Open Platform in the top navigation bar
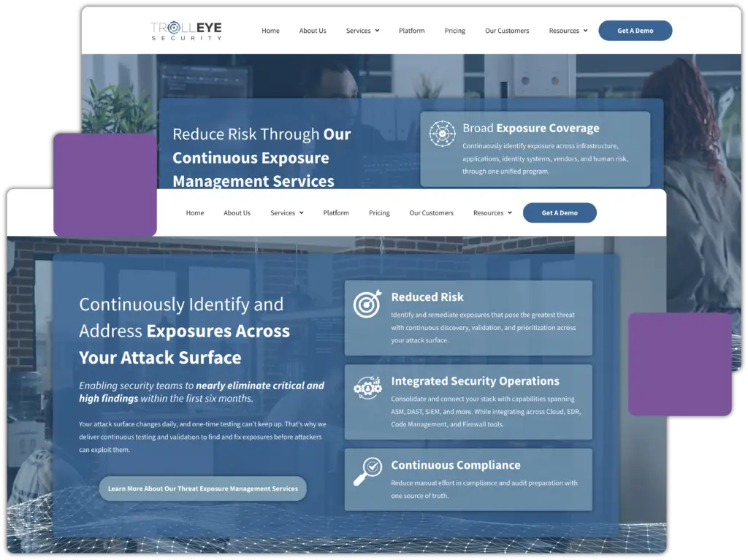The height and width of the screenshot is (560, 748). 411,31
